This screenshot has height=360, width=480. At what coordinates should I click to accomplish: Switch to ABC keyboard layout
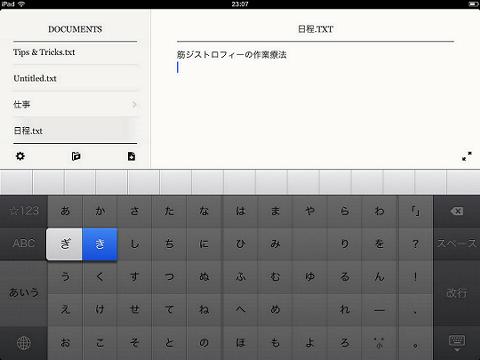click(x=24, y=243)
